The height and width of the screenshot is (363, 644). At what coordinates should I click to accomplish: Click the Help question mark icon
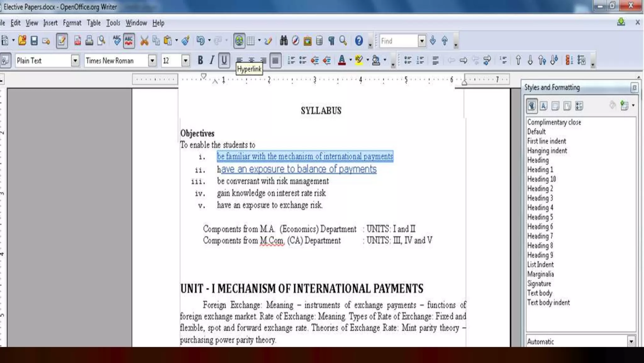point(359,41)
